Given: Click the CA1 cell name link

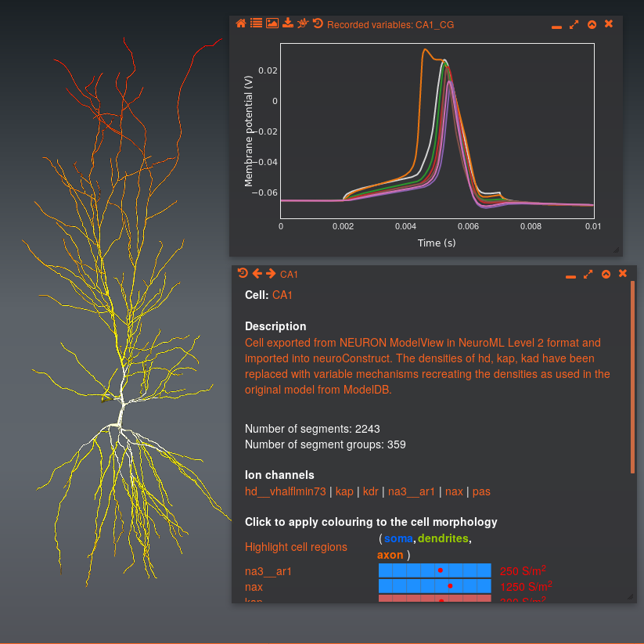Looking at the screenshot, I should click(x=282, y=295).
